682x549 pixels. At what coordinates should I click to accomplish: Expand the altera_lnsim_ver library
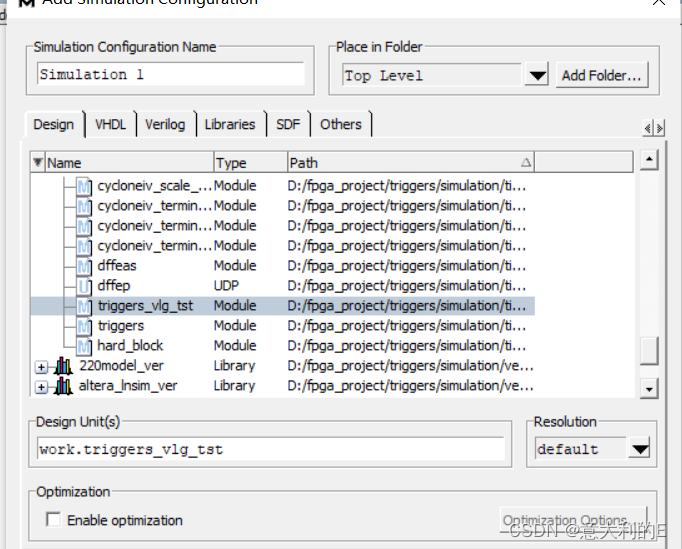tap(41, 387)
